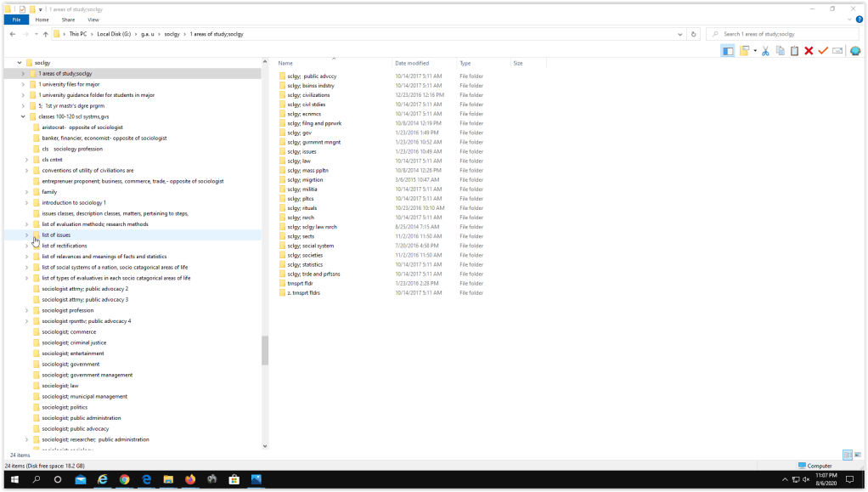Click the Rename icon in toolbar
The height and width of the screenshot is (492, 868).
(x=837, y=51)
